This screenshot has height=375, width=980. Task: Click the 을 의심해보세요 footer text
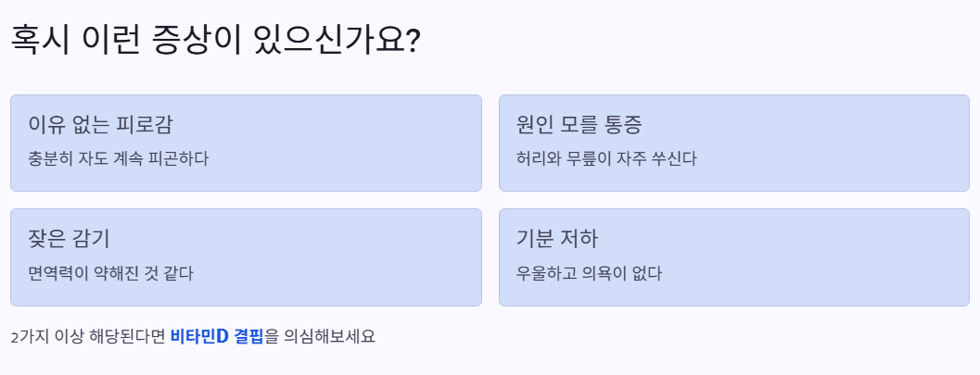click(320, 336)
